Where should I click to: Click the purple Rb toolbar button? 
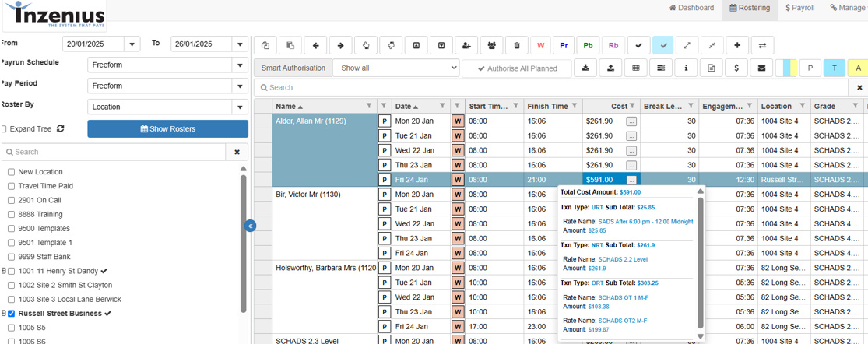pos(613,45)
